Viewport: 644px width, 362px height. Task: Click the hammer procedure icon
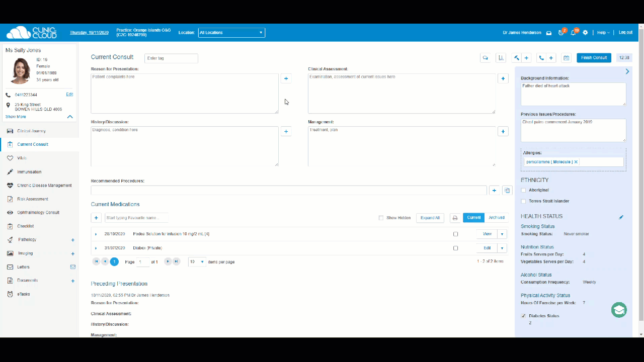point(516,58)
